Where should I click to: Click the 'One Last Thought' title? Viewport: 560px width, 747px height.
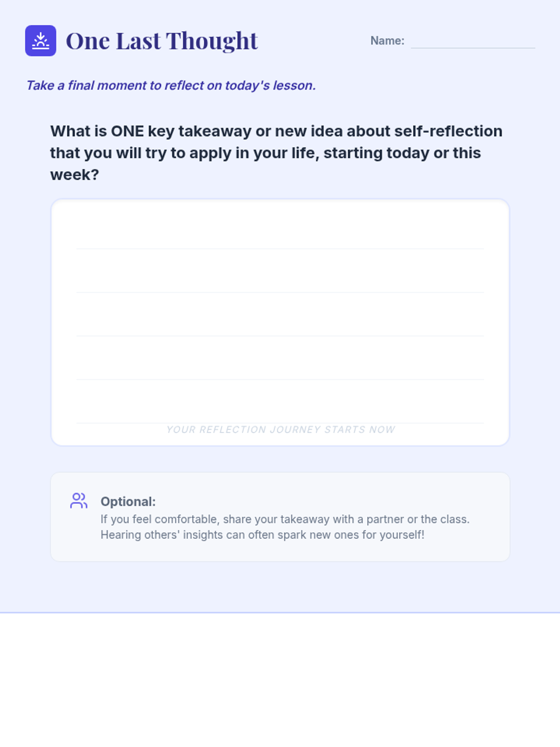coord(161,41)
